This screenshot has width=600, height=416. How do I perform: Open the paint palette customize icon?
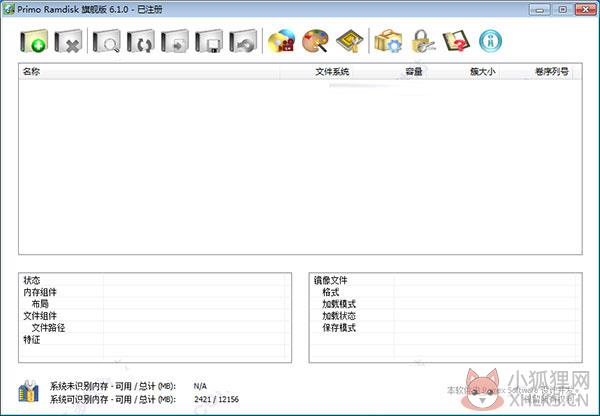(316, 41)
